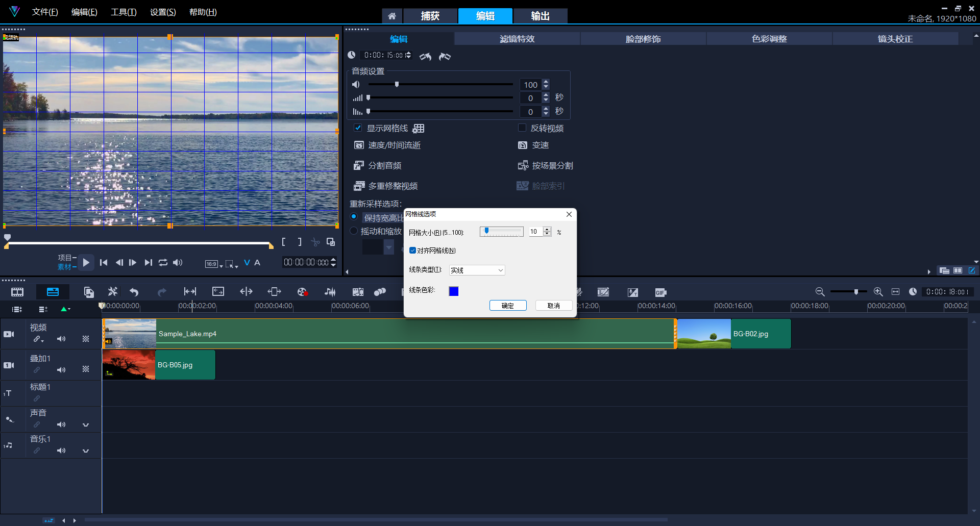Open 速度/时间流逝 option
Viewport: 980px width, 526px height.
click(387, 145)
